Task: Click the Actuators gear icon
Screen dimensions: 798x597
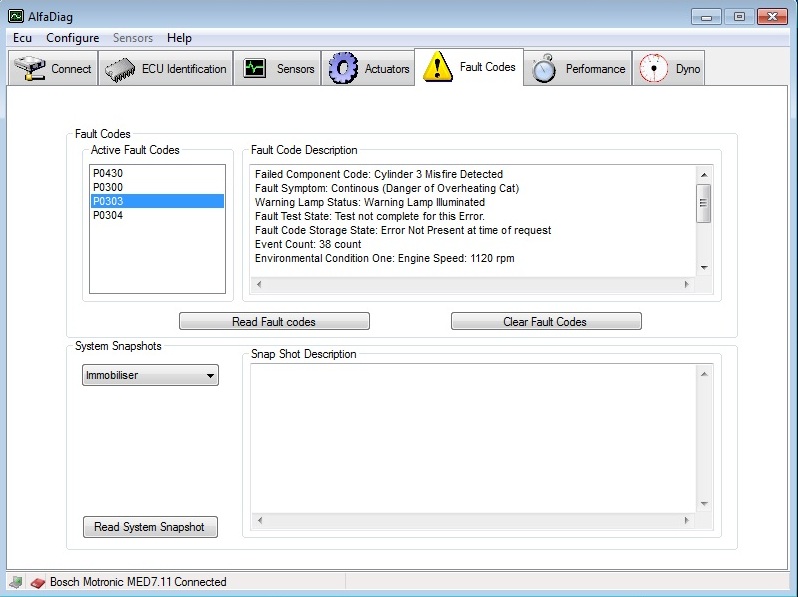Action: [x=343, y=68]
